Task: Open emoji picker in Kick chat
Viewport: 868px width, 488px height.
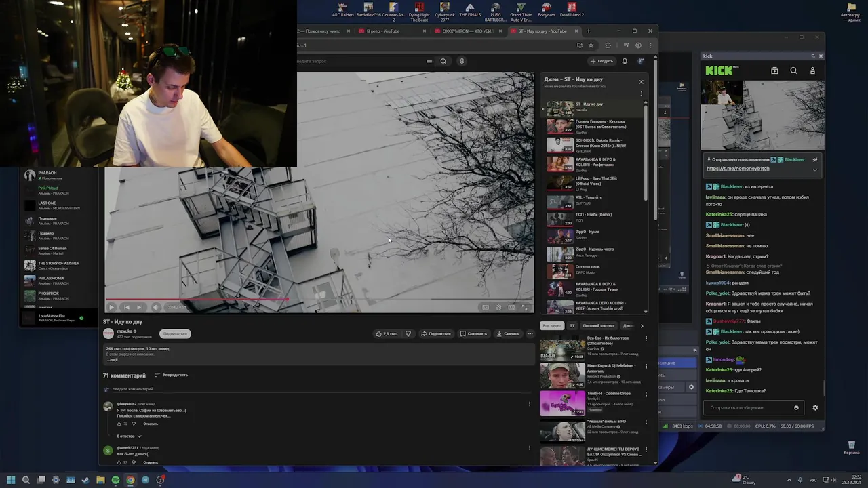Action: coord(796,407)
